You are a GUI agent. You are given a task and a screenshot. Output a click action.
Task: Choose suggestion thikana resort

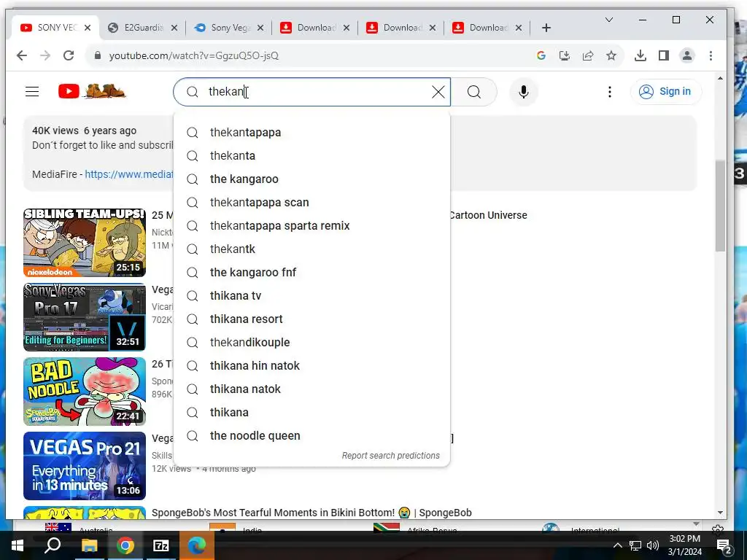pyautogui.click(x=312, y=319)
